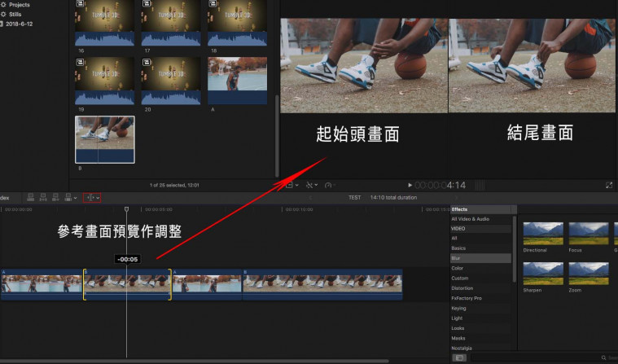Open the overwrite edit options chevron
Image resolution: width=618 pixels, height=364 pixels.
click(x=75, y=198)
